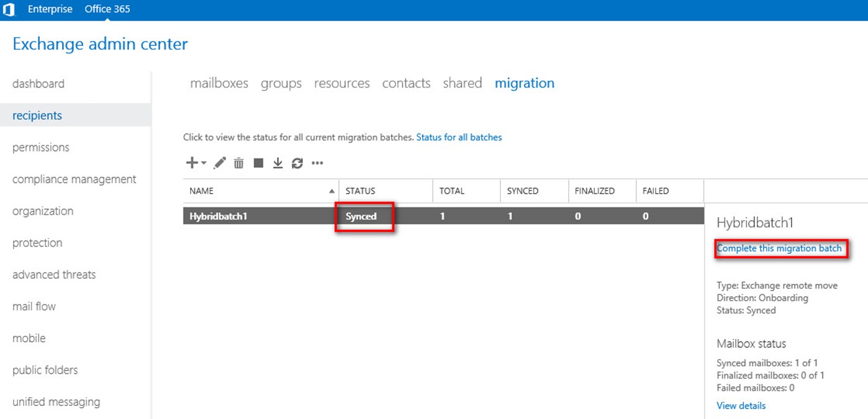868x419 pixels.
Task: Open permissions in the sidebar
Action: tap(41, 147)
